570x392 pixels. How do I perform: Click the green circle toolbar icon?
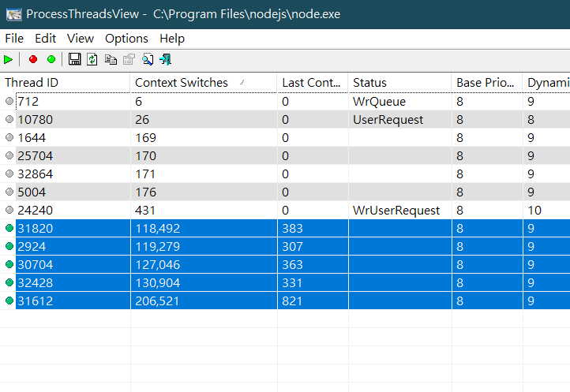tap(51, 59)
